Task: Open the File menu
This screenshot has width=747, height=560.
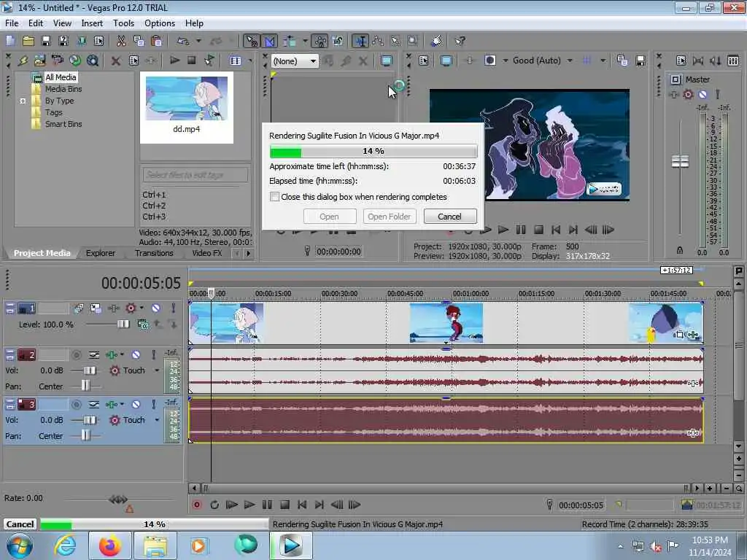Action: point(12,23)
